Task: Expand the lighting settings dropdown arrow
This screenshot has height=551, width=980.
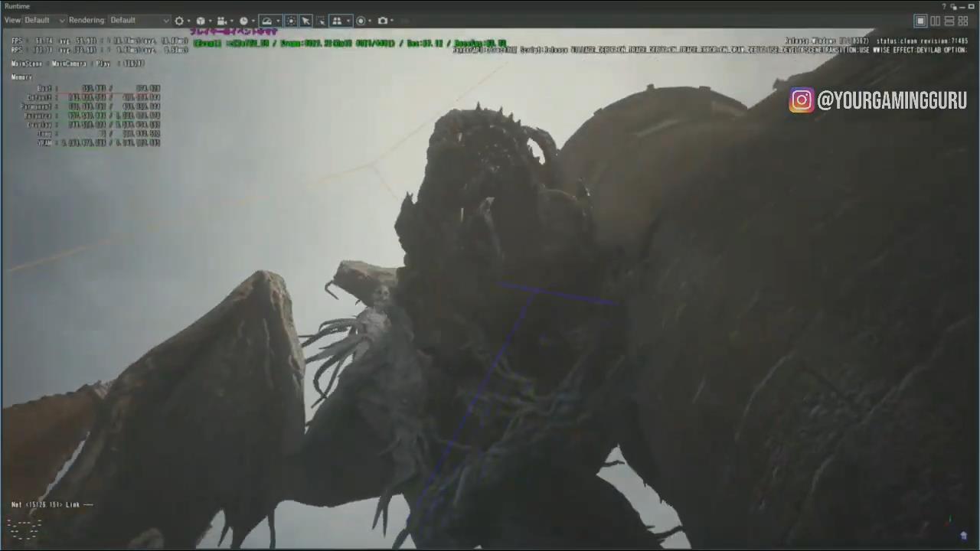Action: pyautogui.click(x=188, y=21)
